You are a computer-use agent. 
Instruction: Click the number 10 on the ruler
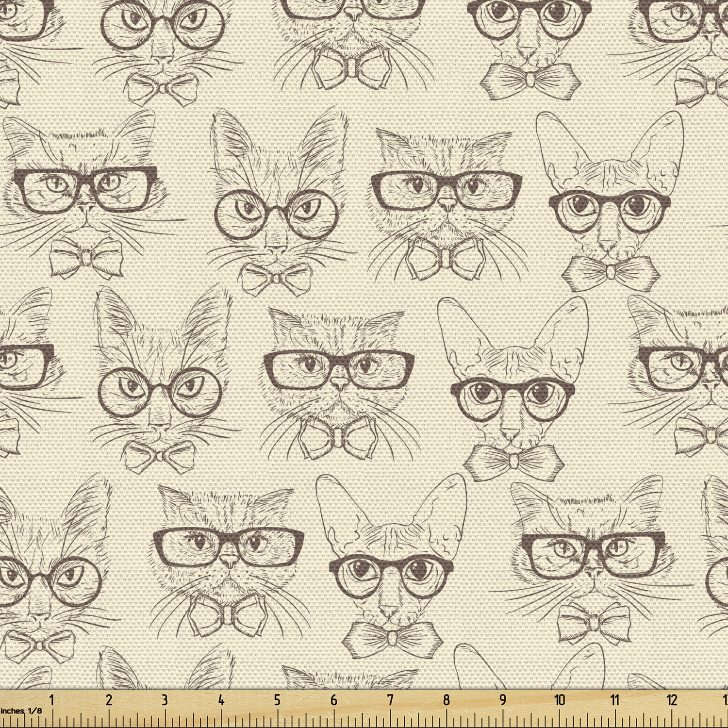[560, 700]
